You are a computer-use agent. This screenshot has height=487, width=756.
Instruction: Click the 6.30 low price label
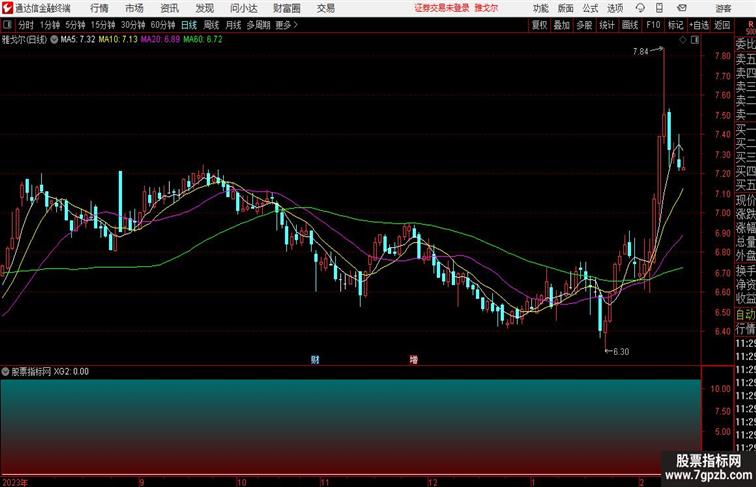coord(621,352)
